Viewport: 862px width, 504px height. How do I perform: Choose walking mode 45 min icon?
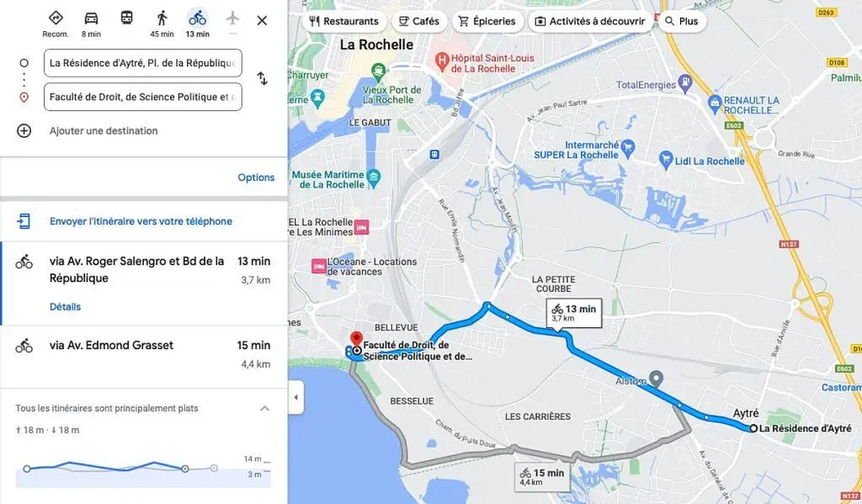click(x=162, y=19)
